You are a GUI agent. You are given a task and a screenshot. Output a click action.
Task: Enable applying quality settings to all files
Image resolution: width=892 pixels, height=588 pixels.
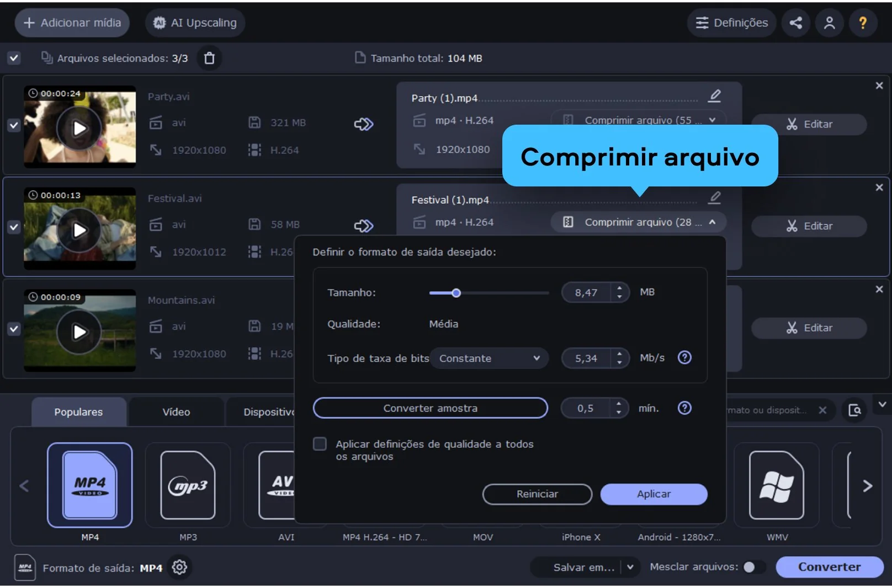pos(320,444)
